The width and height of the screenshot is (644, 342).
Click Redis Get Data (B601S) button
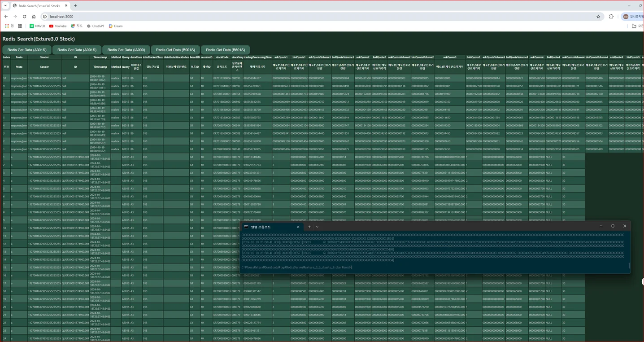tap(226, 50)
